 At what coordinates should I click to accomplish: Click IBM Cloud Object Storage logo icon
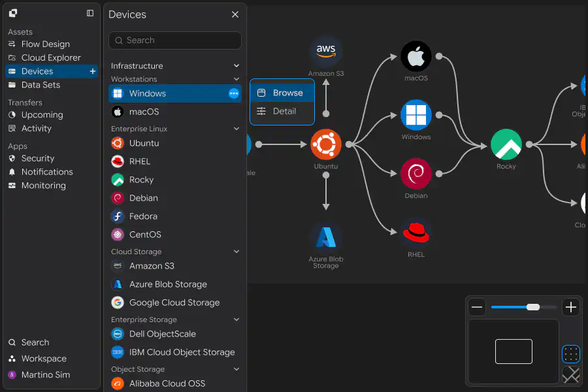[118, 352]
